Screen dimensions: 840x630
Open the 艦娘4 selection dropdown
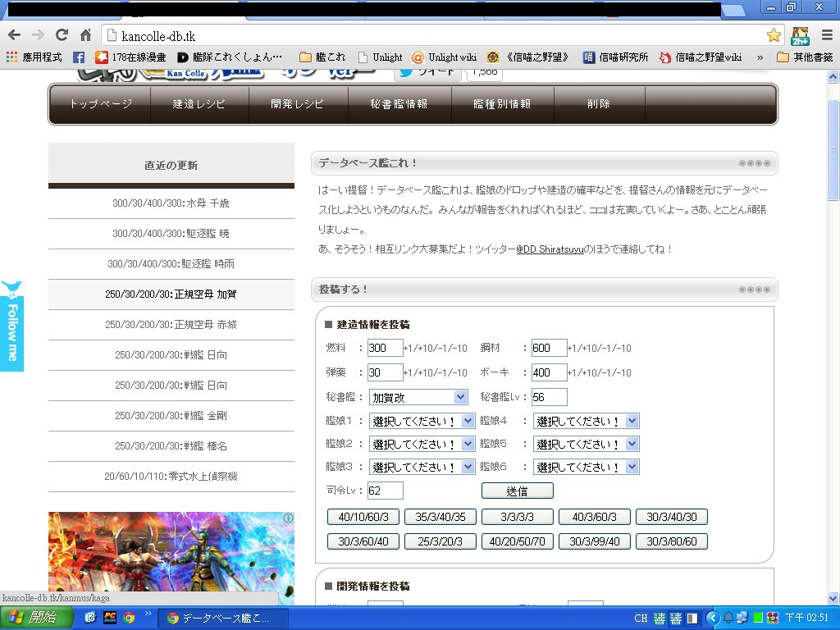(x=586, y=421)
